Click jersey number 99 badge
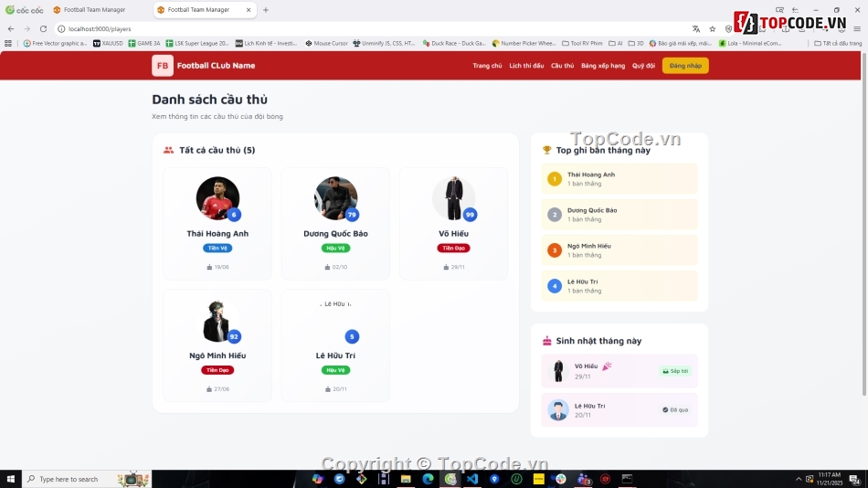This screenshot has height=488, width=868. 470,215
